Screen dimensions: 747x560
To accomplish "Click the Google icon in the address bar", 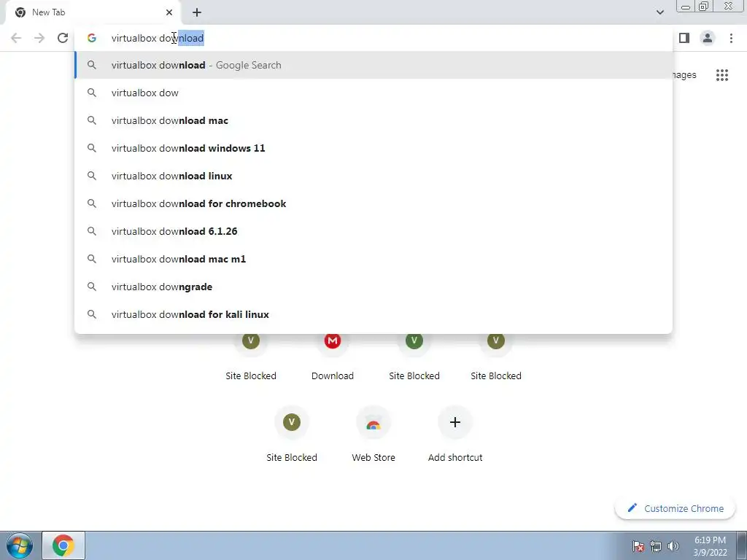I will click(91, 38).
